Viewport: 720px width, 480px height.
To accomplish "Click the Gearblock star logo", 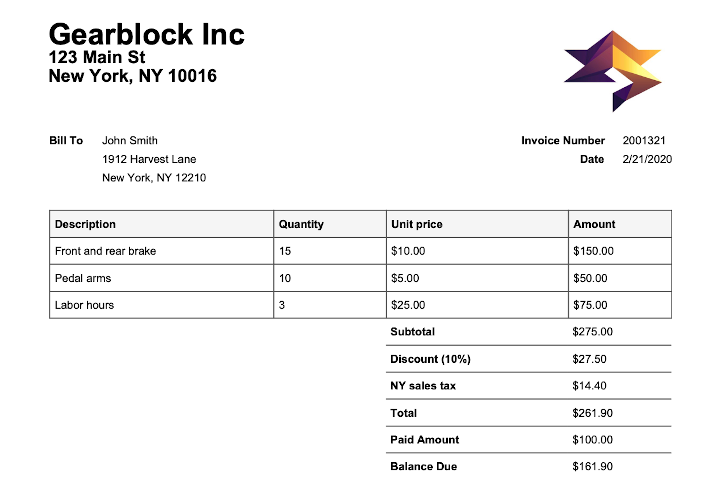I will (x=613, y=71).
